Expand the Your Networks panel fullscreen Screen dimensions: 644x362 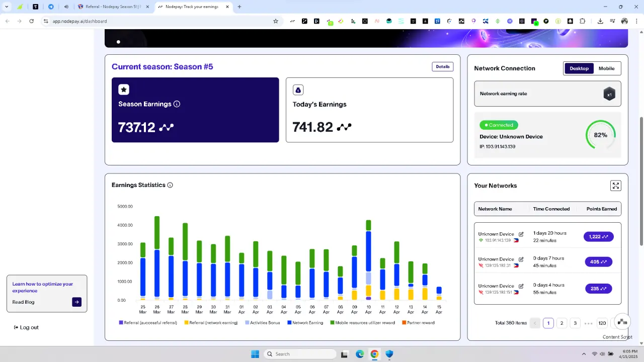615,186
